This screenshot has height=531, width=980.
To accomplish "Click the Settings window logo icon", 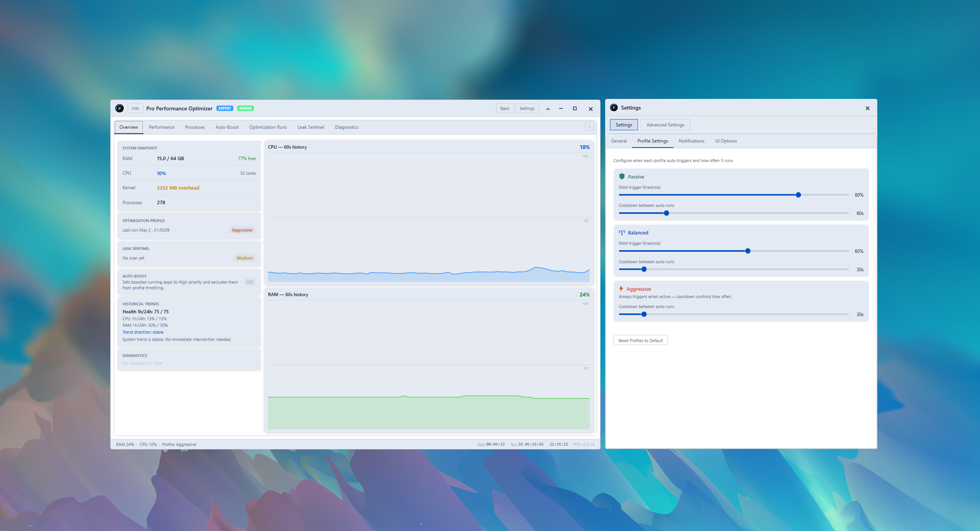I will tap(614, 108).
